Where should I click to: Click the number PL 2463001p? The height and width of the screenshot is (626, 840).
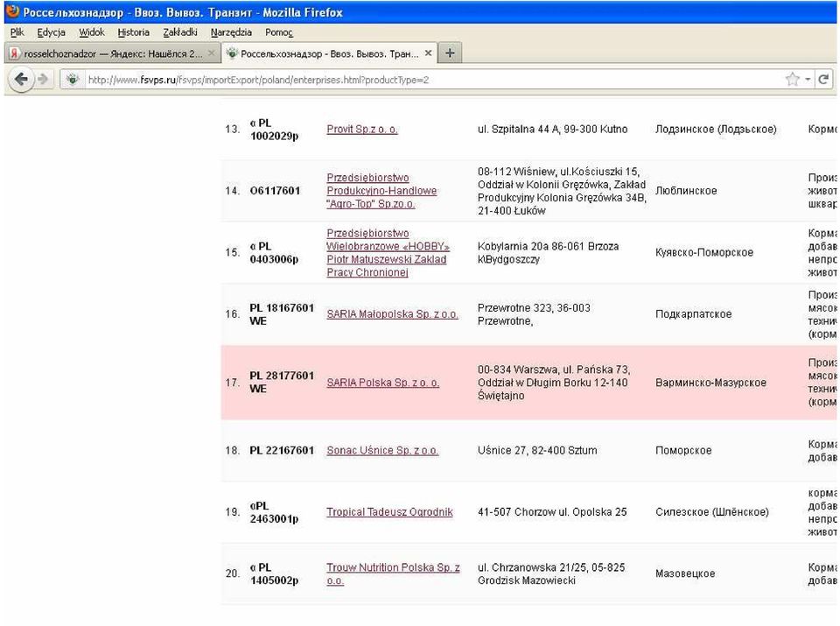click(274, 512)
